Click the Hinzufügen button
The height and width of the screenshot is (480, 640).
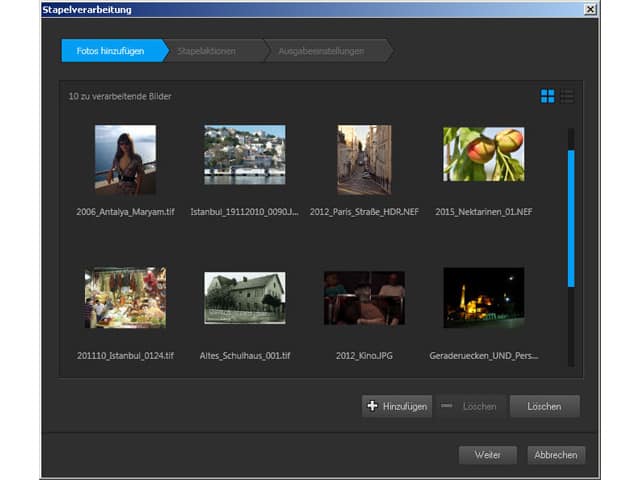[x=397, y=406]
